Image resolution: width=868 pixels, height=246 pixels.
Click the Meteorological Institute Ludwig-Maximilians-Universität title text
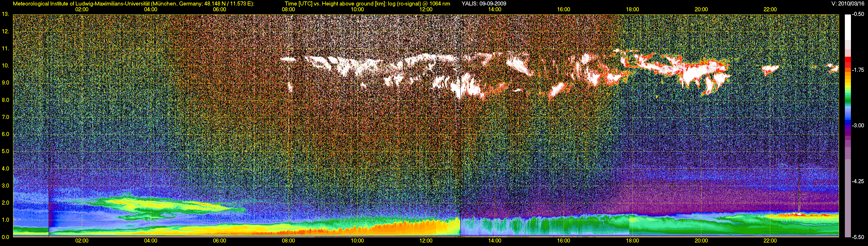134,4
